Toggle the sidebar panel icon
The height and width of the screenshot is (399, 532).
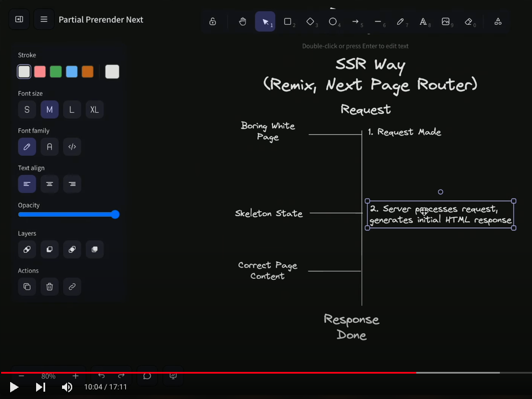click(x=19, y=19)
